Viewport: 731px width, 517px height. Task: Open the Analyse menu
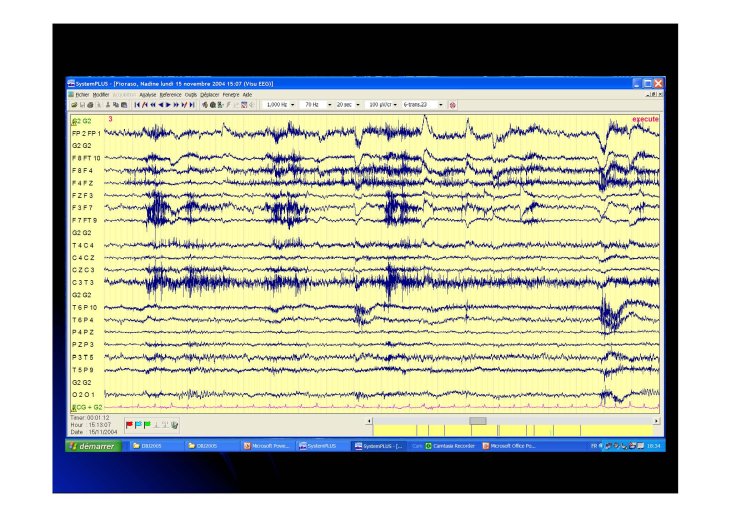148,94
